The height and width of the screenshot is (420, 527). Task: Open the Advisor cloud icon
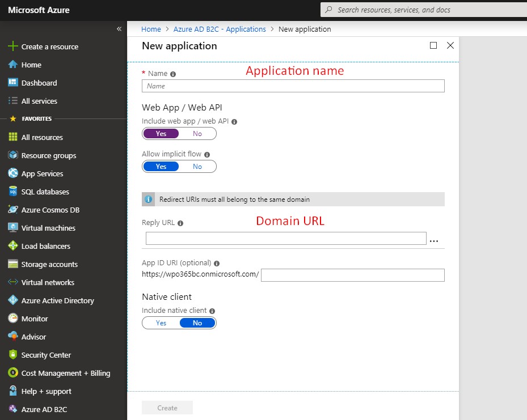click(x=13, y=336)
